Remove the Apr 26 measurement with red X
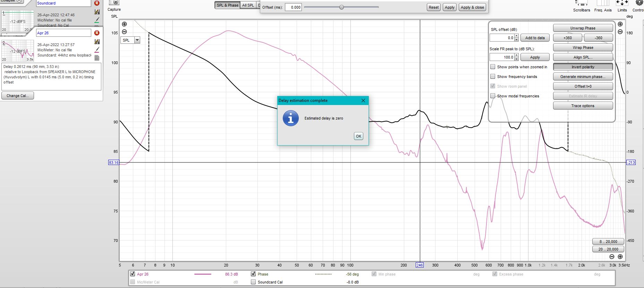Image resolution: width=644 pixels, height=288 pixels. 97,33
